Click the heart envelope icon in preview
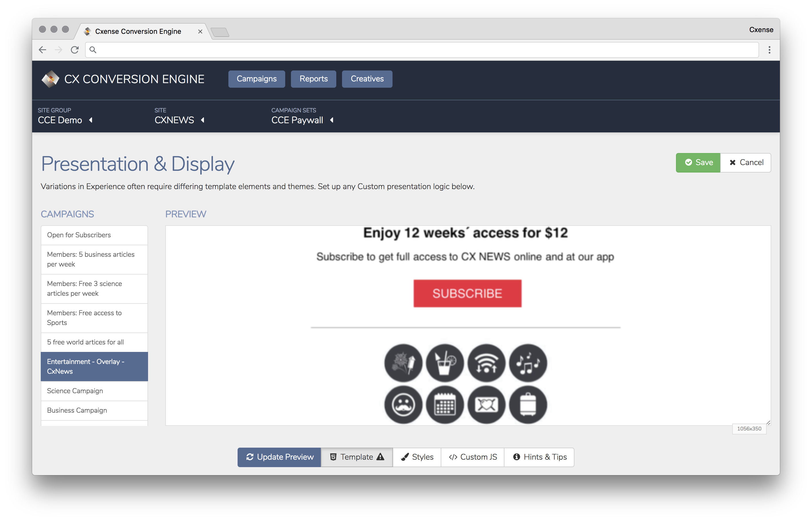The width and height of the screenshot is (812, 521). [x=486, y=405]
